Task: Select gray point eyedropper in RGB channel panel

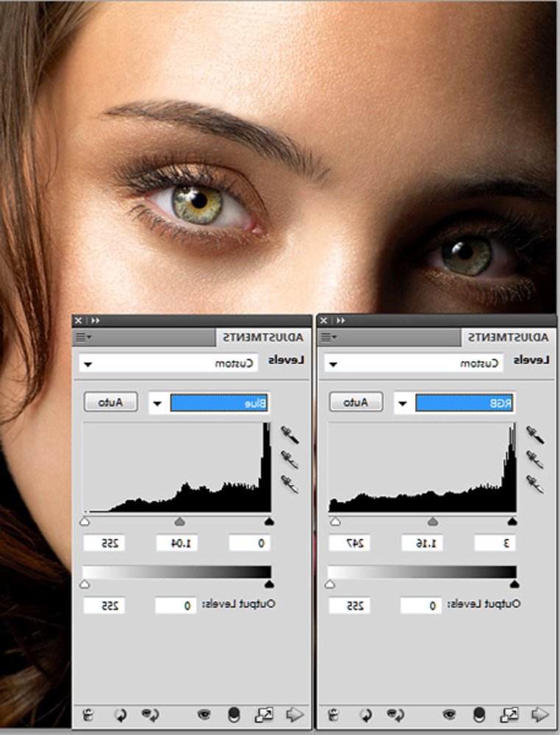Action: click(x=535, y=459)
